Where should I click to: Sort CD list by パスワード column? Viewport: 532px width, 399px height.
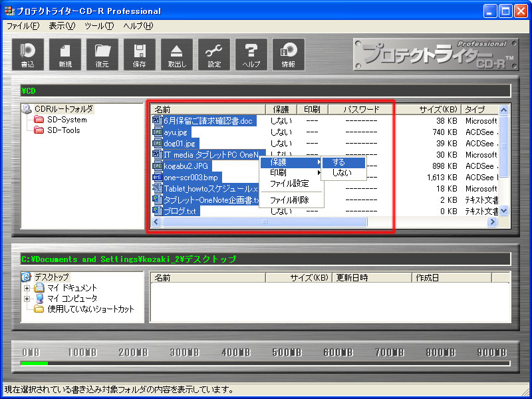point(361,109)
